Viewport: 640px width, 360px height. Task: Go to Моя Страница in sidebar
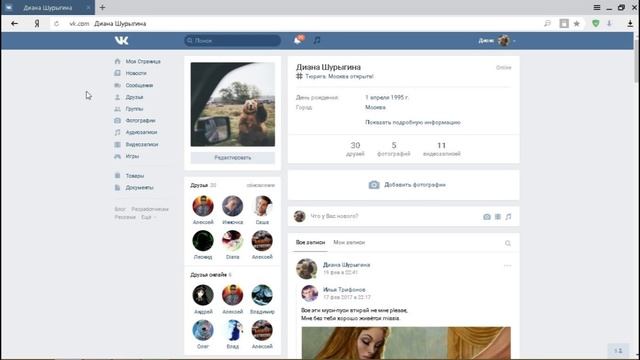(x=143, y=61)
